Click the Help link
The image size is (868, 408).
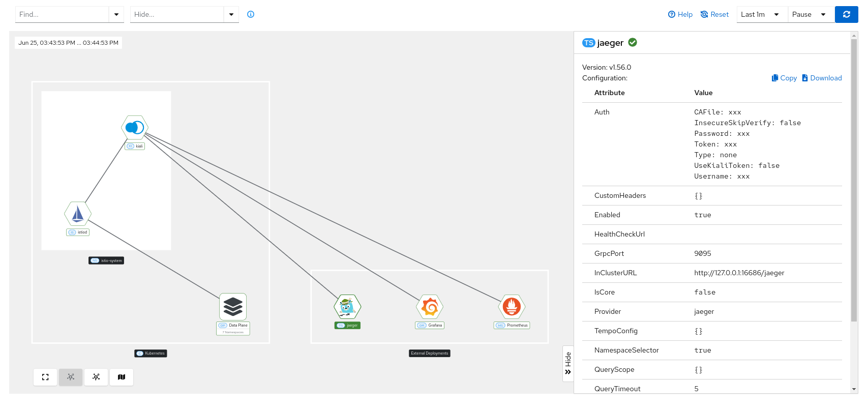click(680, 14)
